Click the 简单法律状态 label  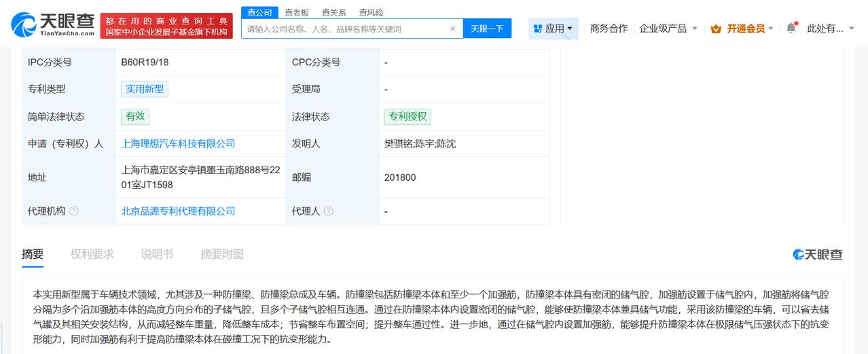56,116
